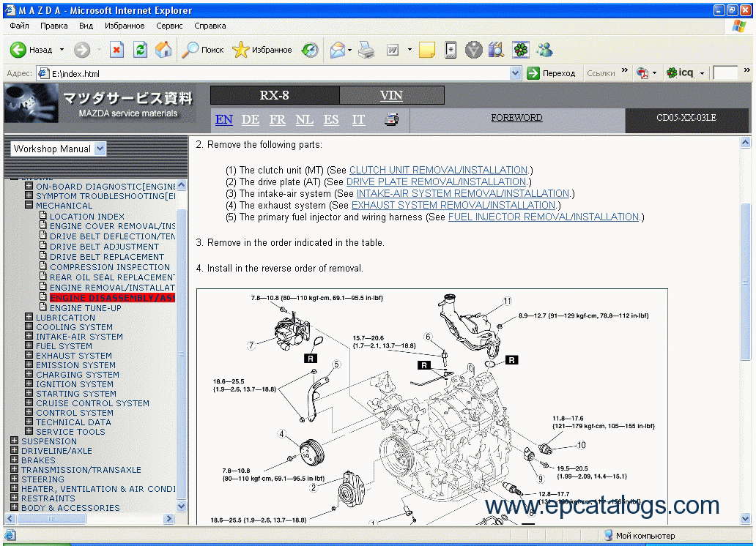Expand the BRAKES tree node
Screen dimensions: 756x546
click(15, 459)
